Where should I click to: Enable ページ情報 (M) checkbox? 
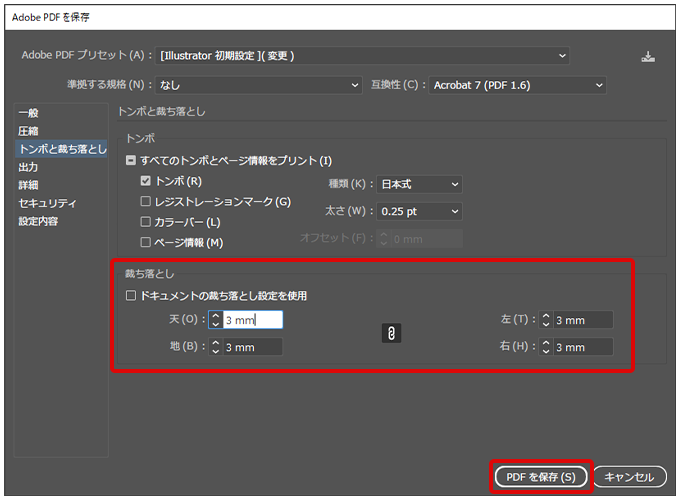click(145, 242)
